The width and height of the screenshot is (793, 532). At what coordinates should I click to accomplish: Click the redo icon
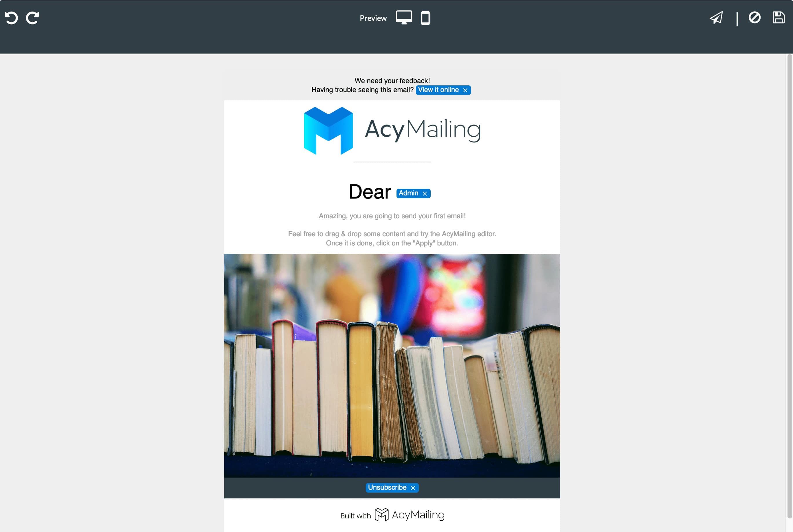point(33,17)
